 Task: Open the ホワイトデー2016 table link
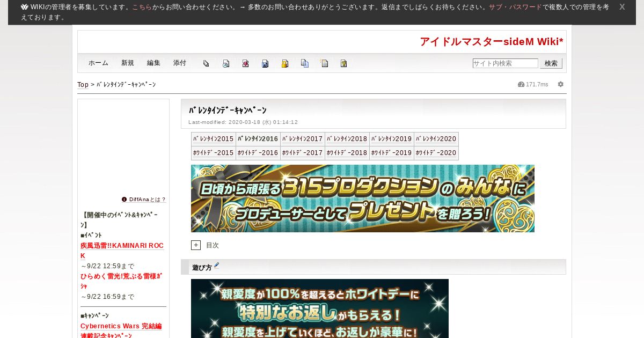[258, 153]
